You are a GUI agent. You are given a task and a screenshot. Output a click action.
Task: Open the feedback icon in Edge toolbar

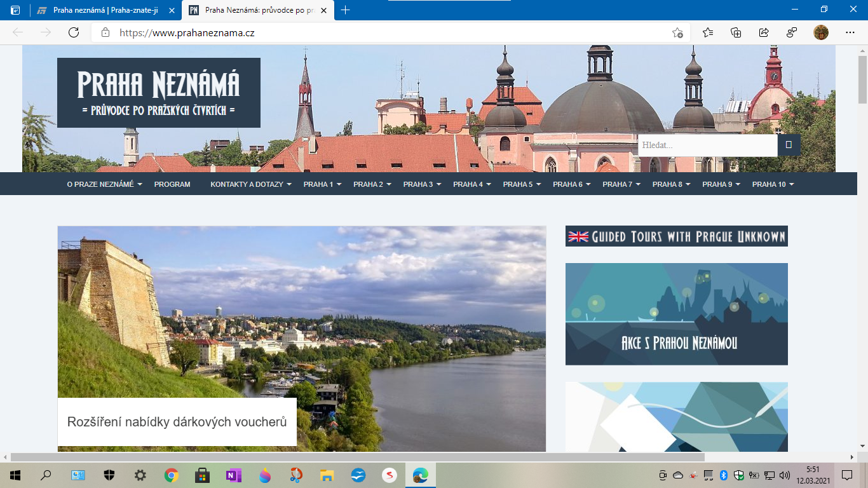click(x=792, y=32)
